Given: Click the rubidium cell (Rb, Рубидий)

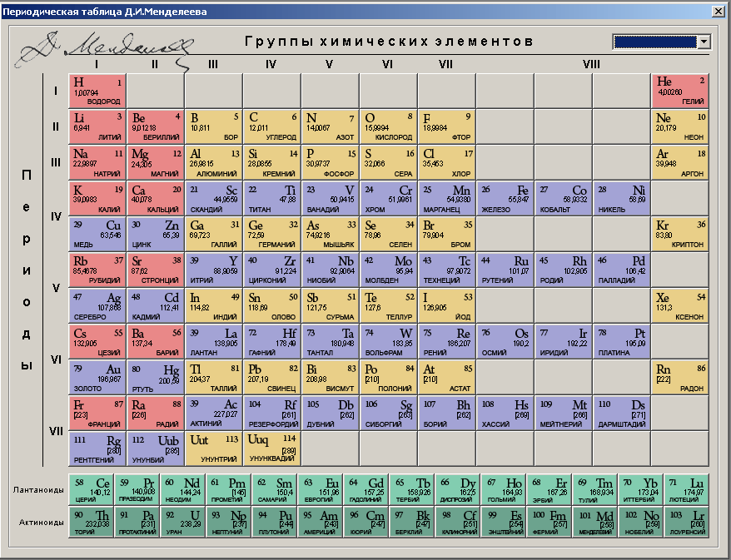Looking at the screenshot, I should tap(97, 270).
